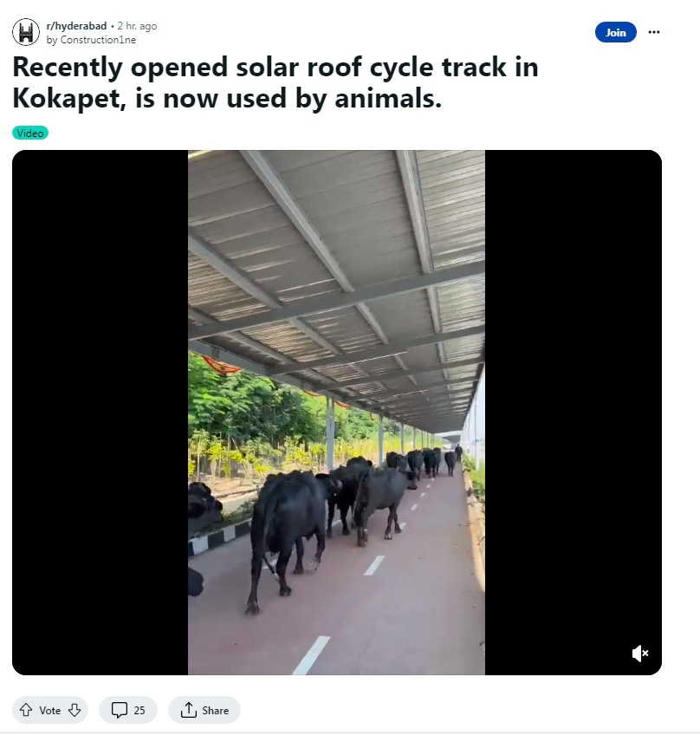Viewport: 700px width, 742px height.
Task: Click the share arrow icon
Action: point(189,710)
